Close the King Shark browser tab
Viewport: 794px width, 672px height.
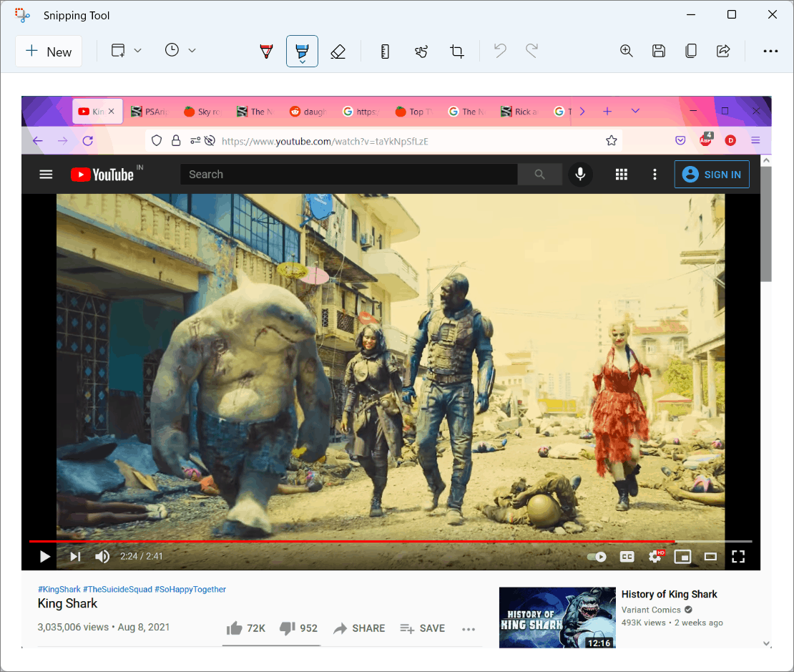112,111
